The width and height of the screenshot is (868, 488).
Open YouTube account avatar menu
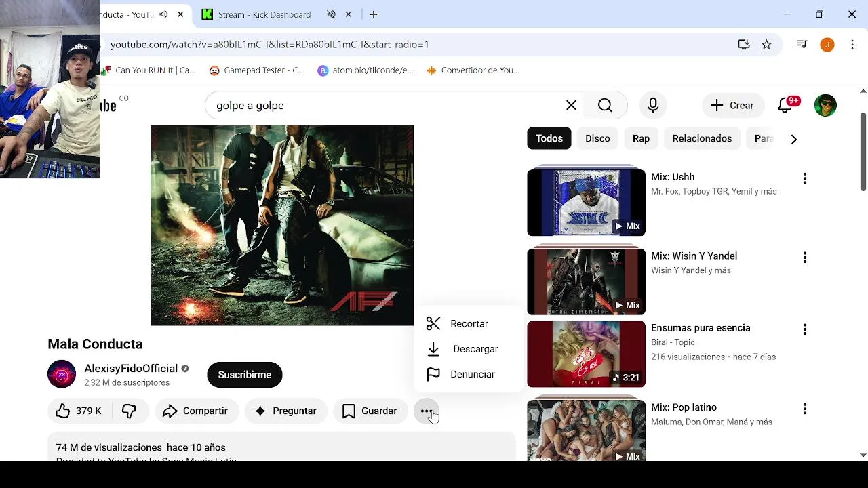click(825, 106)
